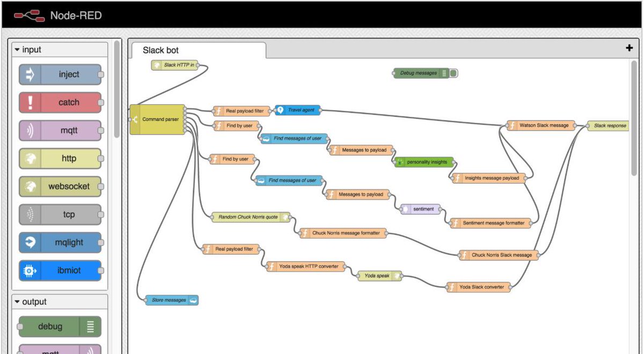Click the inject node output port
644x354 pixels.
point(100,75)
